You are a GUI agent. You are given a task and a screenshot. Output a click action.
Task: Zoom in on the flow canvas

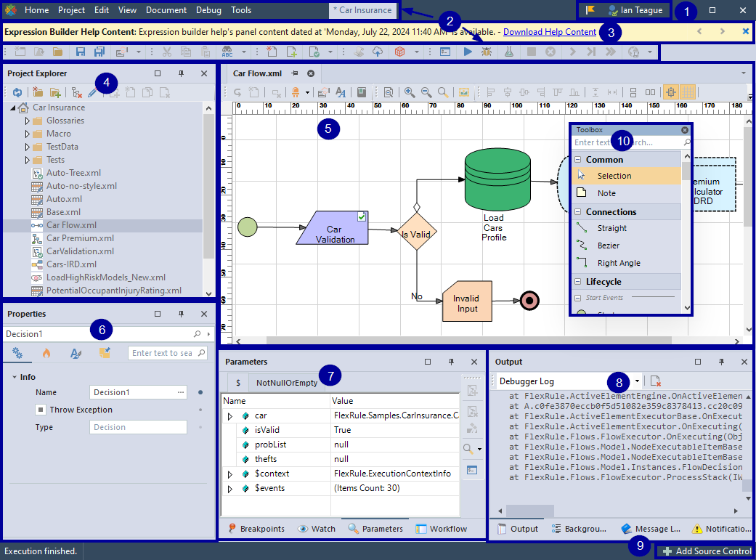[x=410, y=92]
